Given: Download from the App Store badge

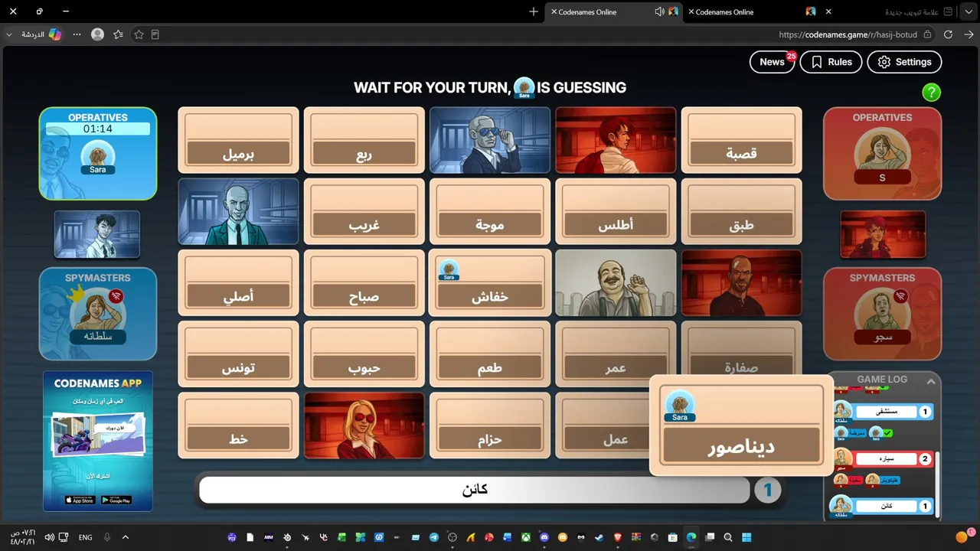Looking at the screenshot, I should [x=80, y=500].
